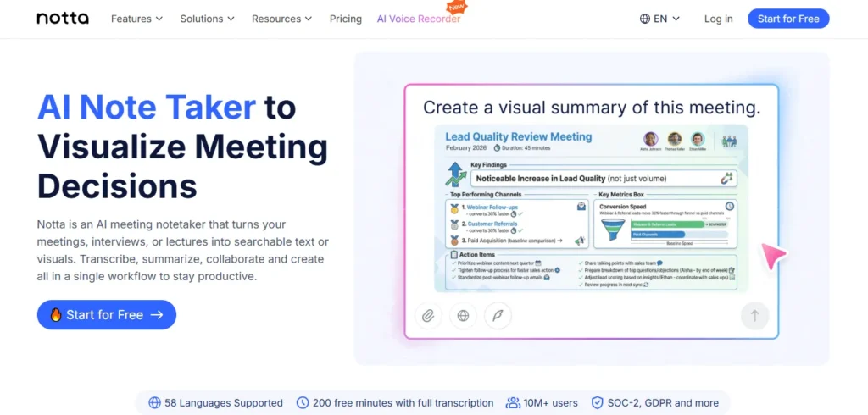Open the Resources dropdown
Viewport: 868px width, 415px height.
click(281, 19)
